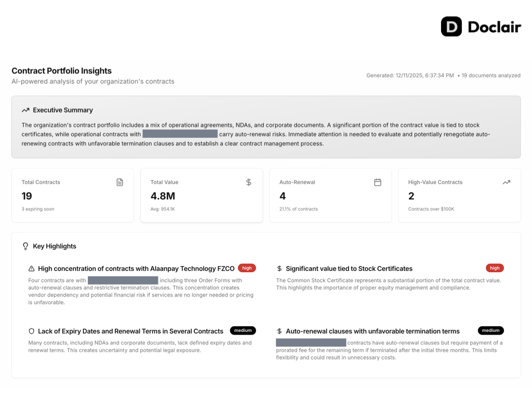The height and width of the screenshot is (399, 532).
Task: Click the document icon in Total Contracts card
Action: coord(120,182)
